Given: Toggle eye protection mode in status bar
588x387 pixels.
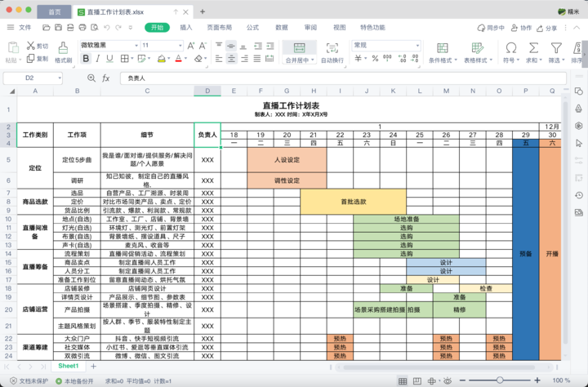Looking at the screenshot, I should point(447,381).
